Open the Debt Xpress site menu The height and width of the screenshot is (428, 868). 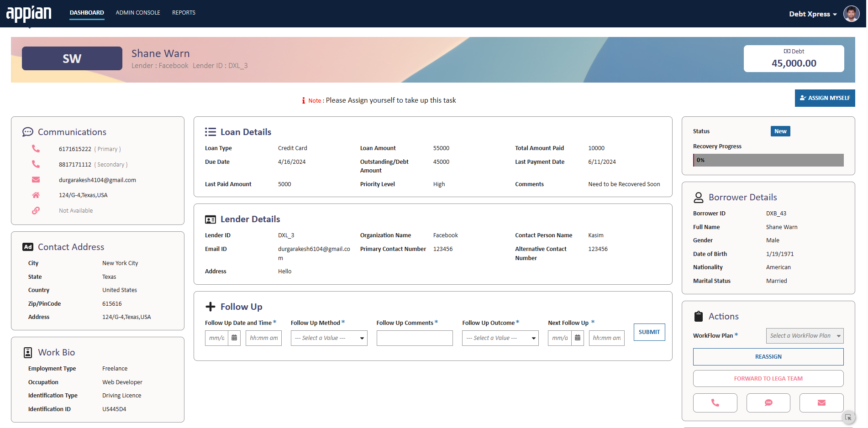(813, 14)
